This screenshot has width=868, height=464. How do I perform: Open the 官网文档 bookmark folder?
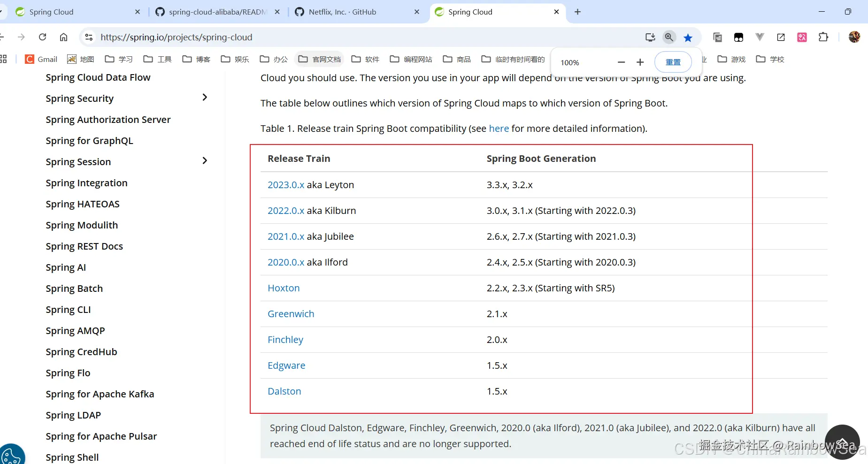(320, 59)
